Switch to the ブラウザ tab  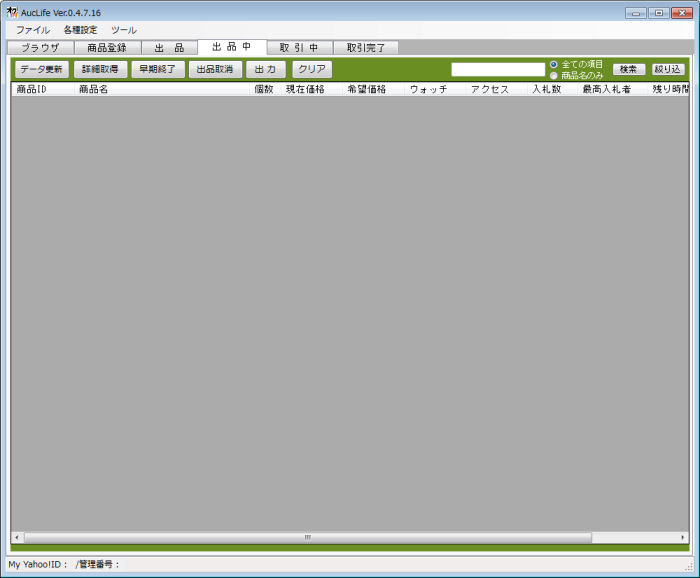(x=40, y=48)
